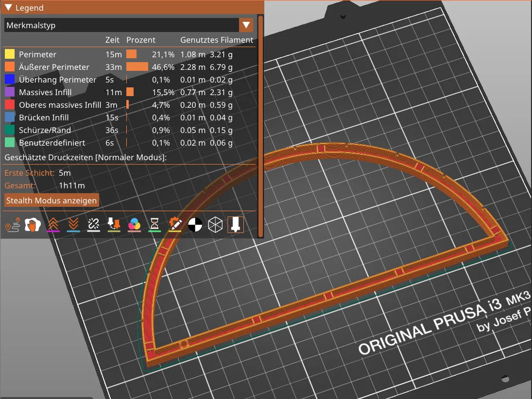Toggle Massives Infill purple swatch
Image resolution: width=532 pixels, height=399 pixels.
[x=10, y=92]
